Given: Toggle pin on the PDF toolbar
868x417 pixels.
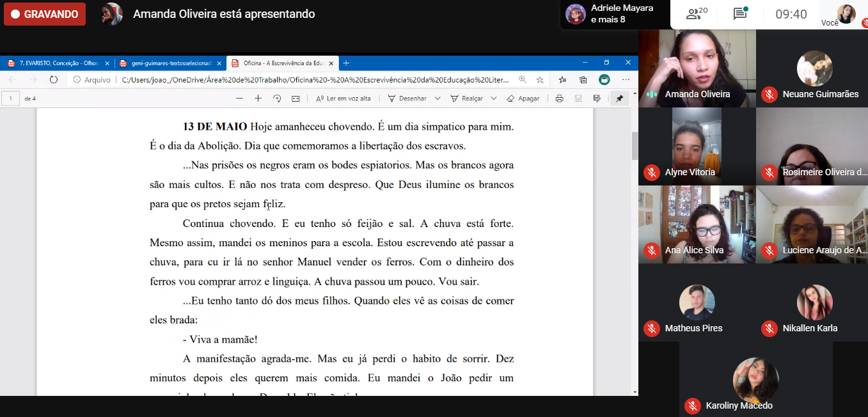Looking at the screenshot, I should tap(619, 98).
